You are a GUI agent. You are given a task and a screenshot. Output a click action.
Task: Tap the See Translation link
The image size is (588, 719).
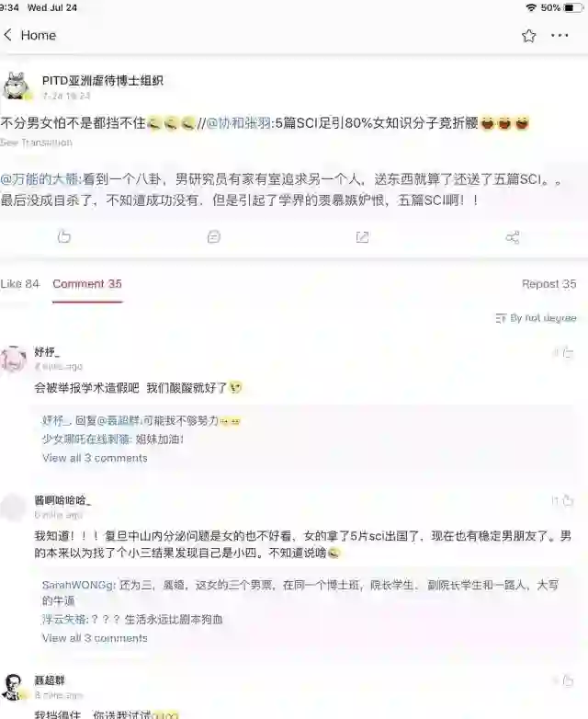[36, 143]
